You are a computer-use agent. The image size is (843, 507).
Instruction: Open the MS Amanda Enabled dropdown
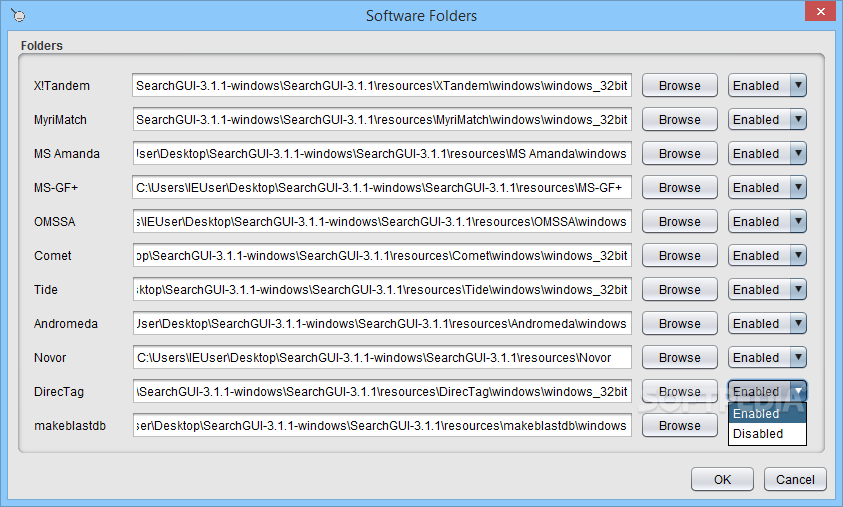(767, 154)
